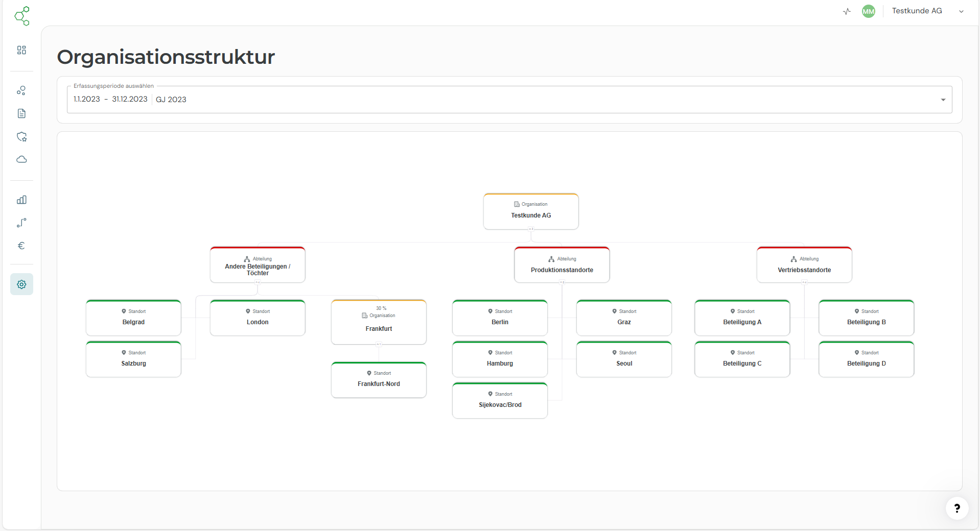Select the Frankfurt organisation node
Image resolution: width=980 pixels, height=531 pixels.
[379, 322]
